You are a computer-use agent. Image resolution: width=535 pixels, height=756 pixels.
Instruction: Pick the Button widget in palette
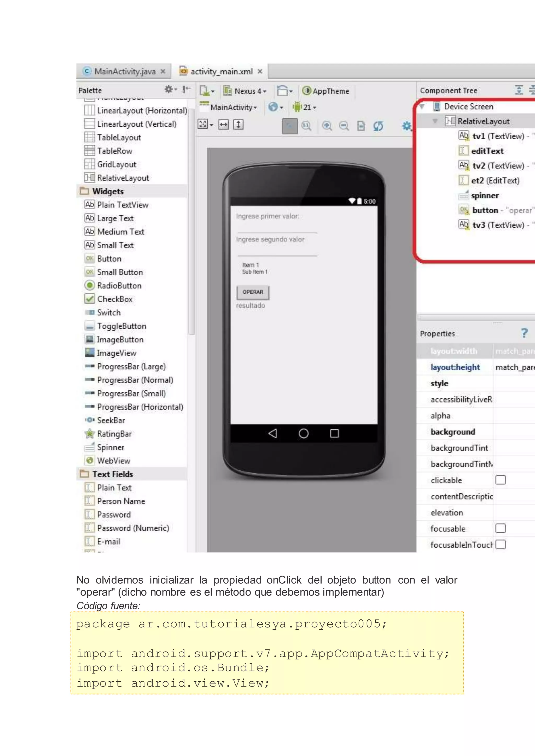103,259
